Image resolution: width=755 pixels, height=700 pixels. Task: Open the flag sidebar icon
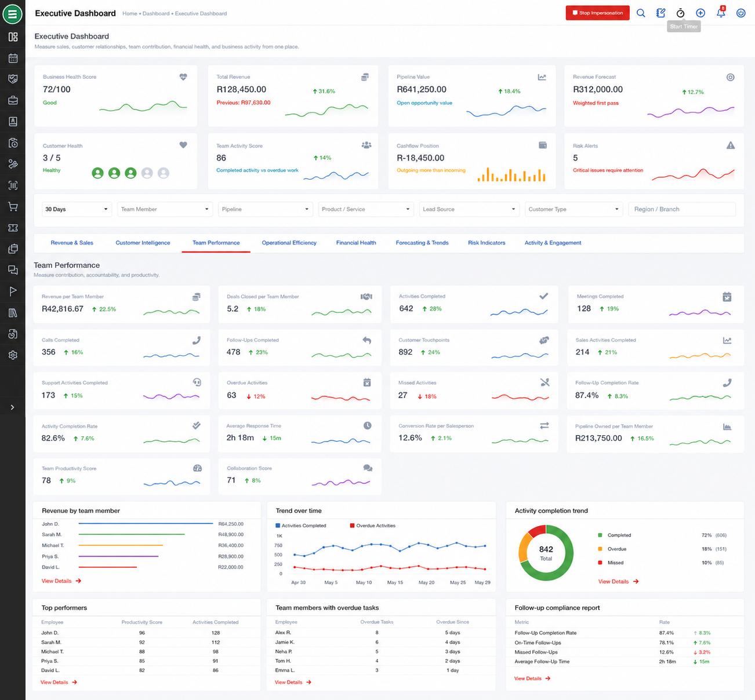point(13,291)
